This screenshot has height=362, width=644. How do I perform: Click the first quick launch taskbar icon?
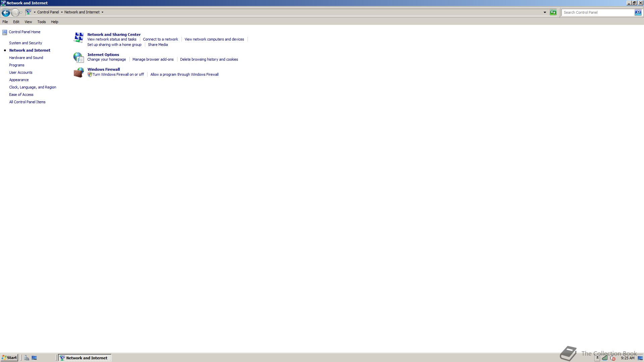coord(26,358)
